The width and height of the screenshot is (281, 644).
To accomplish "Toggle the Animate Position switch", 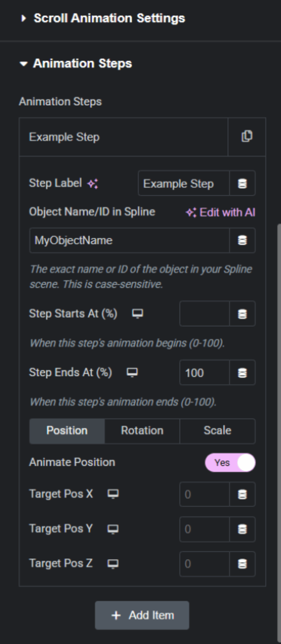I will (230, 462).
